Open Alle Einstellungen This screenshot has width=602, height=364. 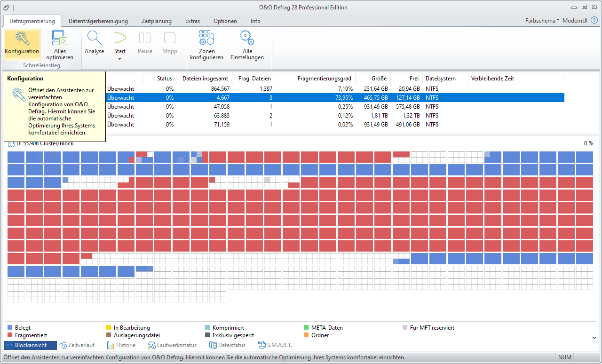[x=247, y=45]
